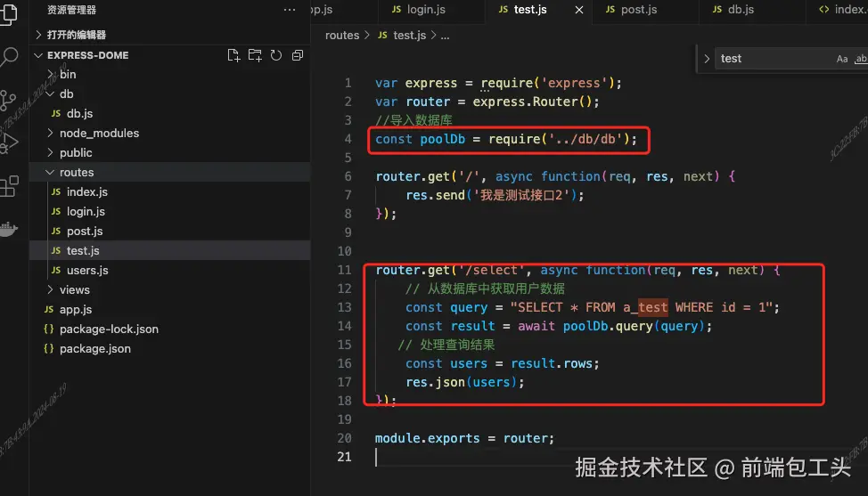The image size is (868, 496).
Task: Open Run and Debug view
Action: pos(10,142)
